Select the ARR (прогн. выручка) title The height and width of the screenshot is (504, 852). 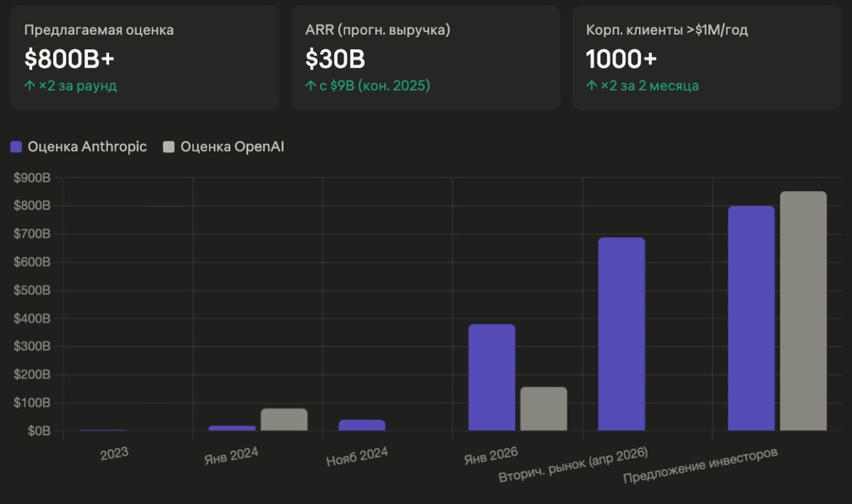tap(378, 30)
